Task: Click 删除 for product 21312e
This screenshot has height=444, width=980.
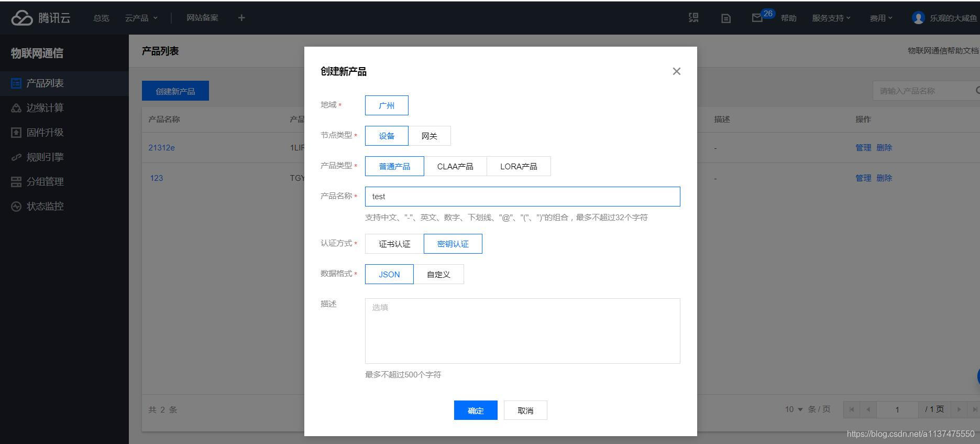Action: pyautogui.click(x=884, y=148)
